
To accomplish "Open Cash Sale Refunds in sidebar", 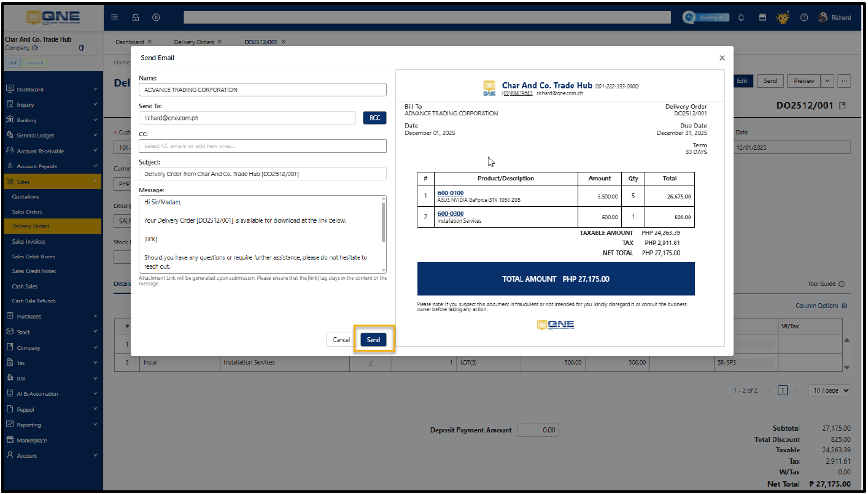I will tap(34, 301).
